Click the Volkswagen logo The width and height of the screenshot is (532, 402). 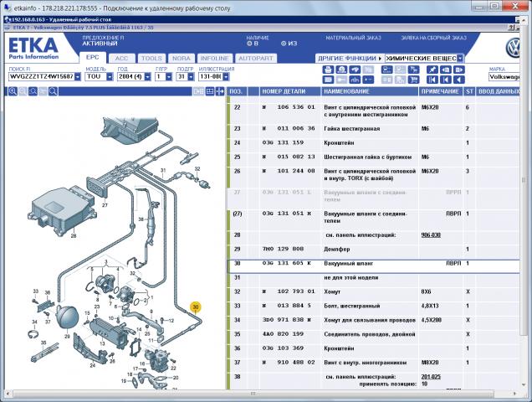click(514, 48)
